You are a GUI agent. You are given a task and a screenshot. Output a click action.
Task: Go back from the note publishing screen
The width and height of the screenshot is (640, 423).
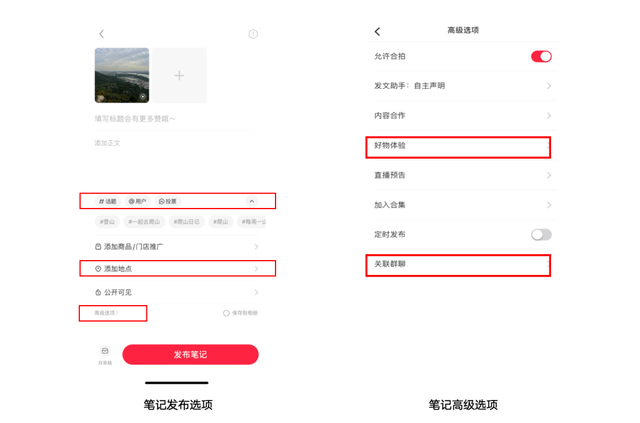pos(102,34)
